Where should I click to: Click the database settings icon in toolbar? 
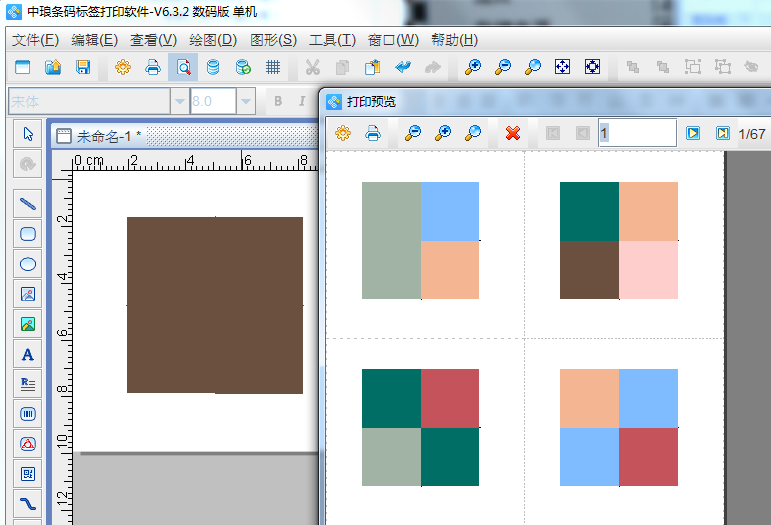213,67
